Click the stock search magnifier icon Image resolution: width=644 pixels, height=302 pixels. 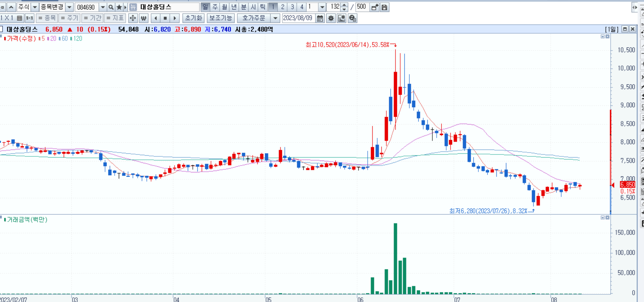pyautogui.click(x=111, y=7)
